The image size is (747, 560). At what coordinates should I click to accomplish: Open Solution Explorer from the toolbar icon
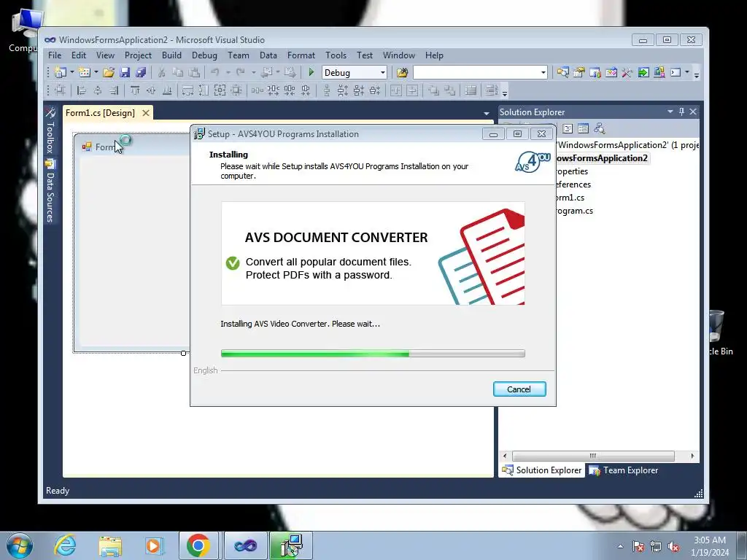(562, 72)
